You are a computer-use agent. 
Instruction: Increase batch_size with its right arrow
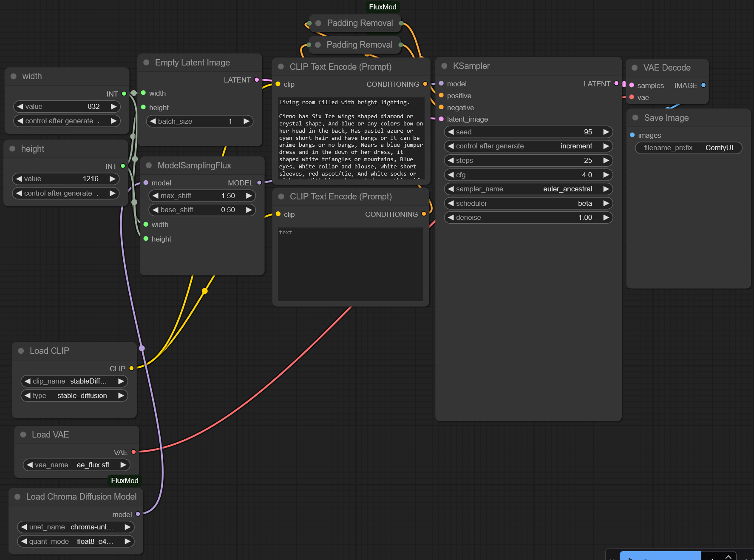pyautogui.click(x=246, y=121)
